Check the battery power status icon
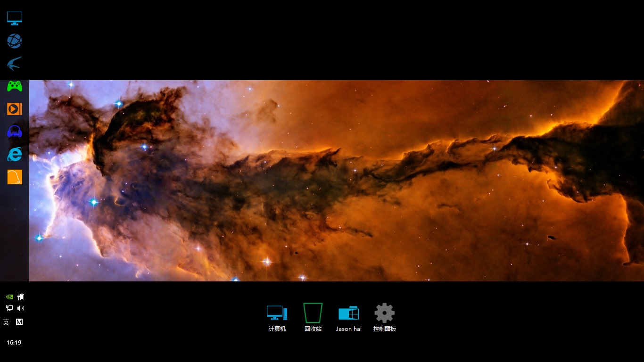The width and height of the screenshot is (644, 362). click(x=21, y=297)
